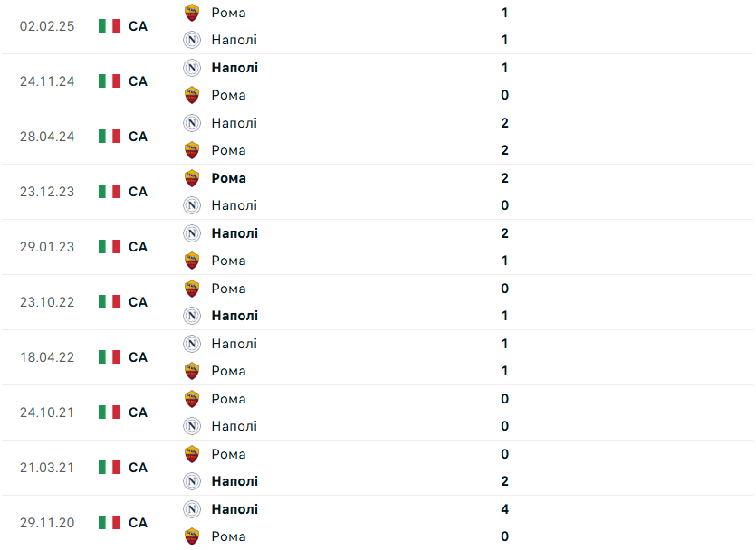Open Рома team name in 24.10.21 match
This screenshot has height=550, width=756.
(x=228, y=399)
